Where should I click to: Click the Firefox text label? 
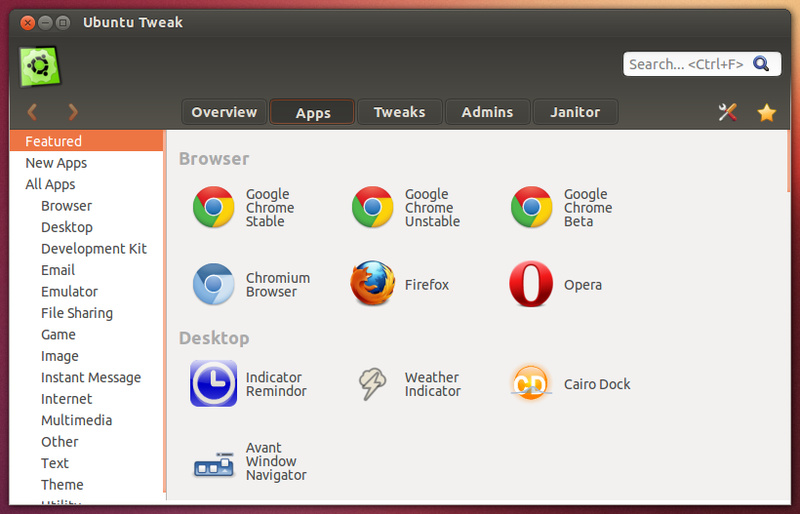coord(427,284)
